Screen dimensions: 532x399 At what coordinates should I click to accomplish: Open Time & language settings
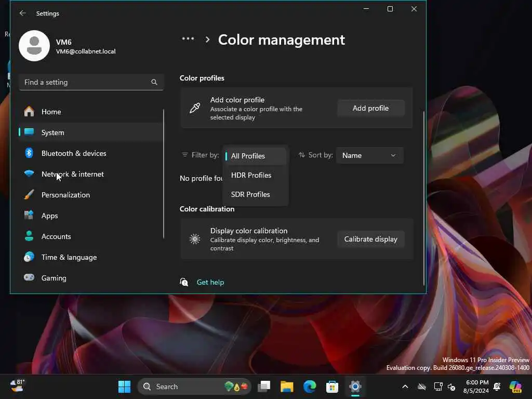90,257
